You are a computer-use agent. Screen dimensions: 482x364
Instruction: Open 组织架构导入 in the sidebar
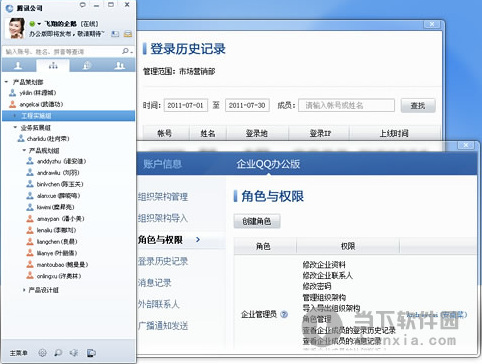pyautogui.click(x=163, y=218)
